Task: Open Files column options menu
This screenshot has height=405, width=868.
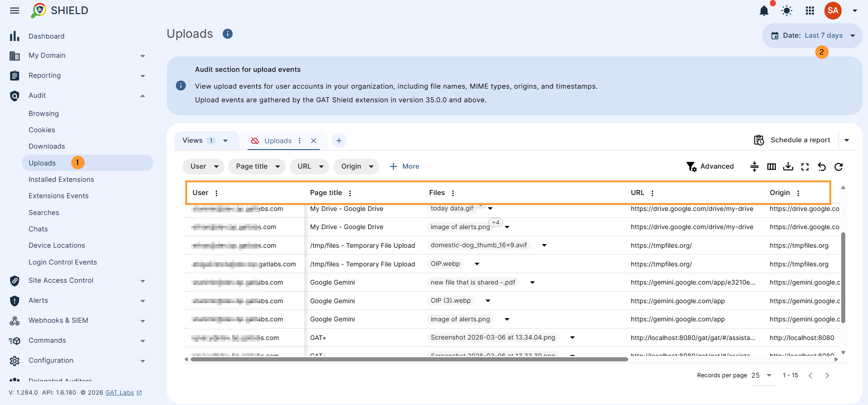Action: point(453,193)
